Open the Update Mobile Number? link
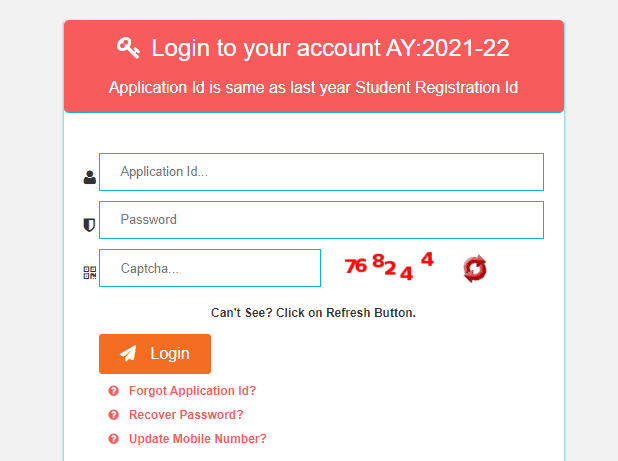Image resolution: width=618 pixels, height=461 pixels. coord(197,439)
